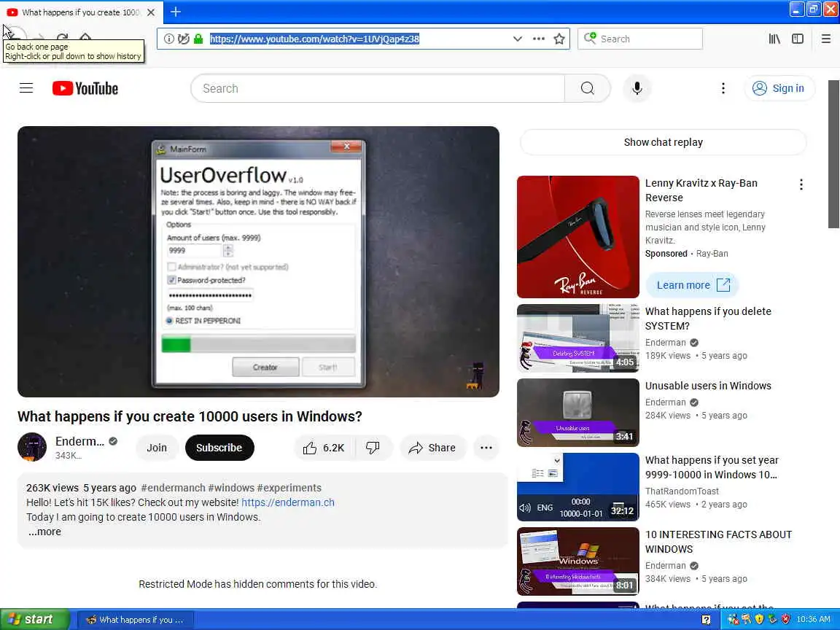The width and height of the screenshot is (840, 630).
Task: Focus the YouTube search field
Action: (378, 88)
